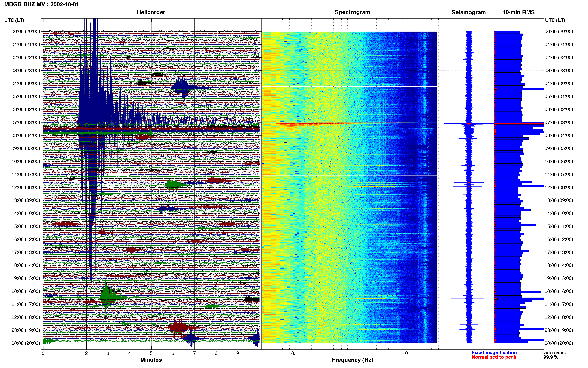Screen dimensions: 588x368
Task: Click the upper white data gap line in the spectrogram
Action: (x=349, y=86)
